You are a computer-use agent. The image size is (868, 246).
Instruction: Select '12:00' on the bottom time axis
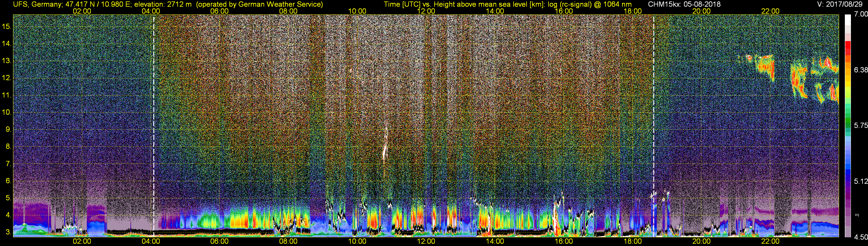[x=426, y=241]
